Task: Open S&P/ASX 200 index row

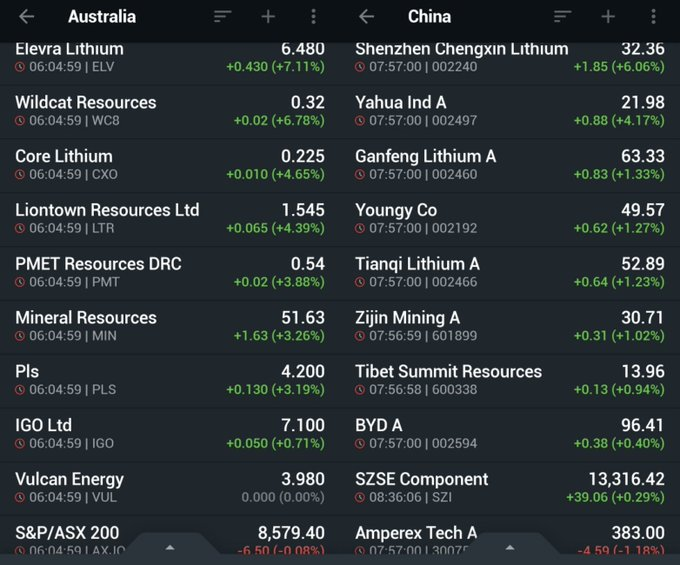Action: (170, 535)
